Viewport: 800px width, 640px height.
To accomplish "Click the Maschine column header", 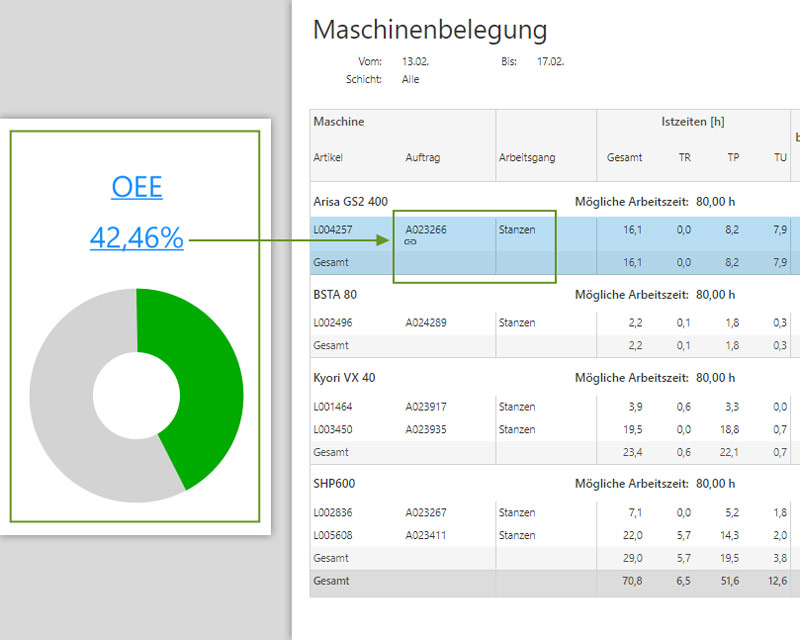I will [x=337, y=121].
